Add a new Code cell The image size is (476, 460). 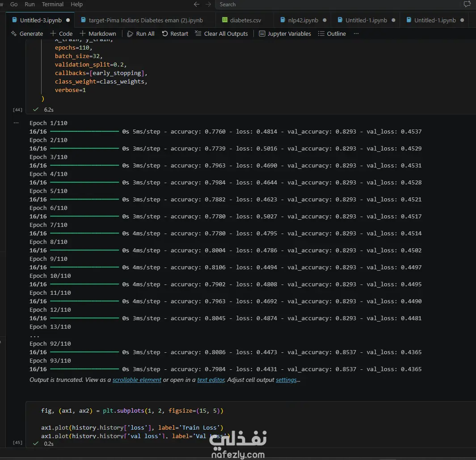tap(61, 33)
